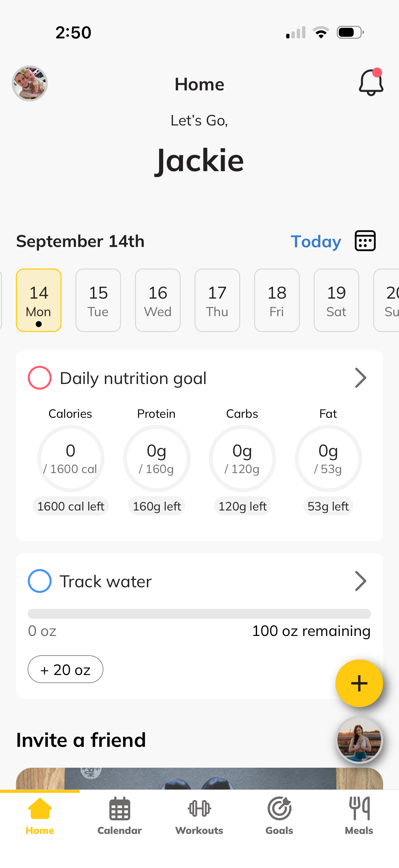
Task: Open the Calendar tab icon
Action: (119, 808)
